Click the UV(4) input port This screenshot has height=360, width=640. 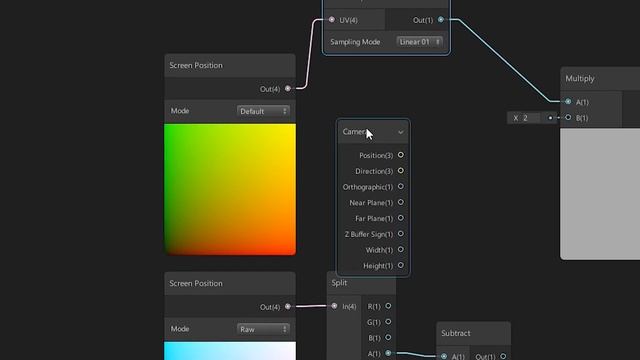tap(332, 20)
